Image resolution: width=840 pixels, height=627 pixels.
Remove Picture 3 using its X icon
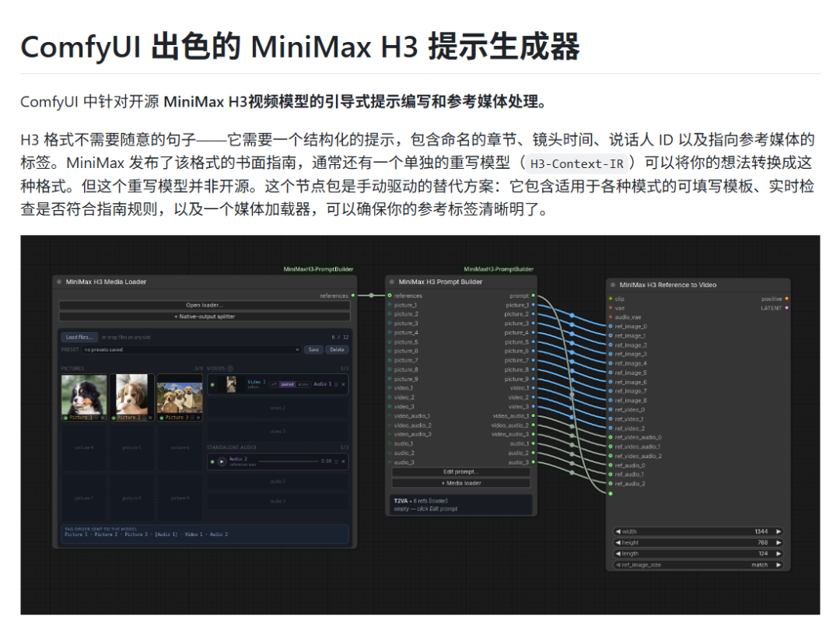click(x=198, y=418)
